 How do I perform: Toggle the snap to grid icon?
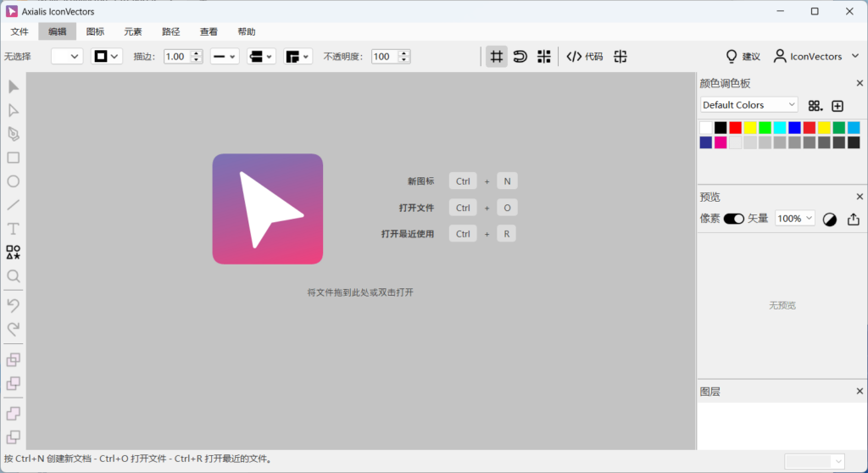point(544,57)
